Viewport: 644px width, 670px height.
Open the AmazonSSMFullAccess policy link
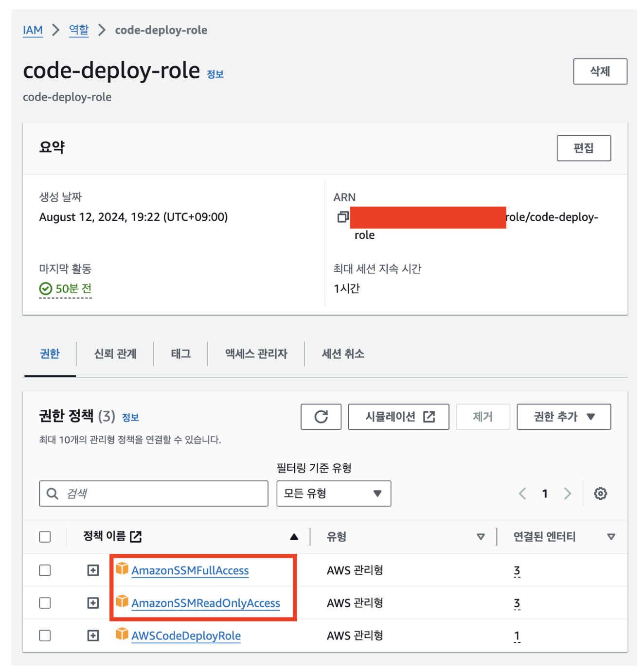click(x=190, y=570)
